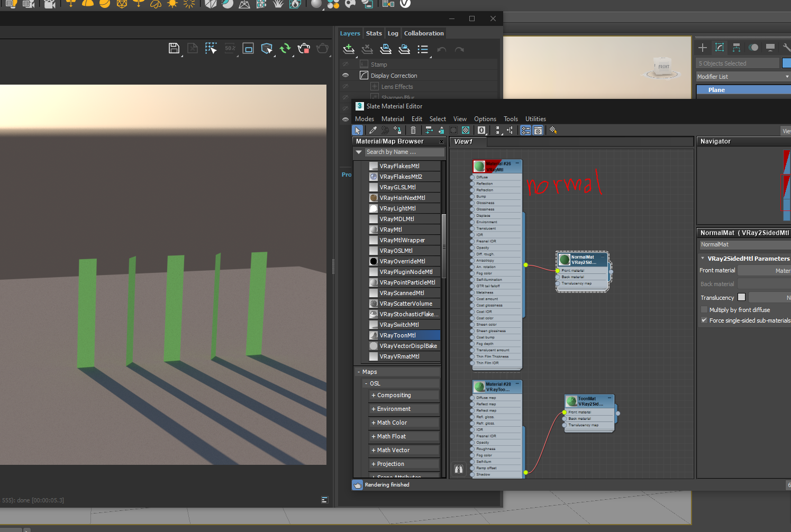The width and height of the screenshot is (791, 532).
Task: Click Search by Name field
Action: point(405,152)
